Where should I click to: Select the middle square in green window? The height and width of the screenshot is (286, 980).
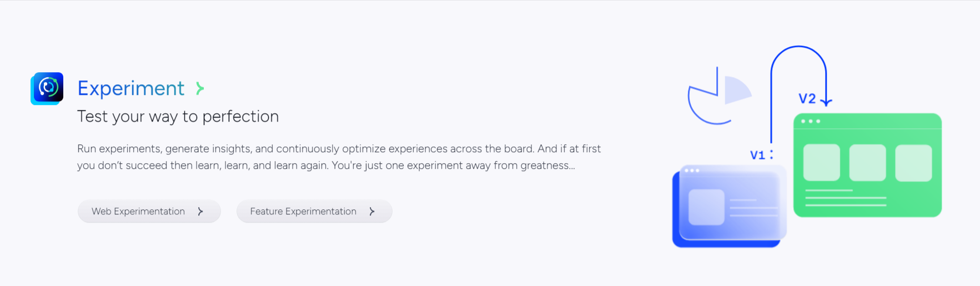867,163
